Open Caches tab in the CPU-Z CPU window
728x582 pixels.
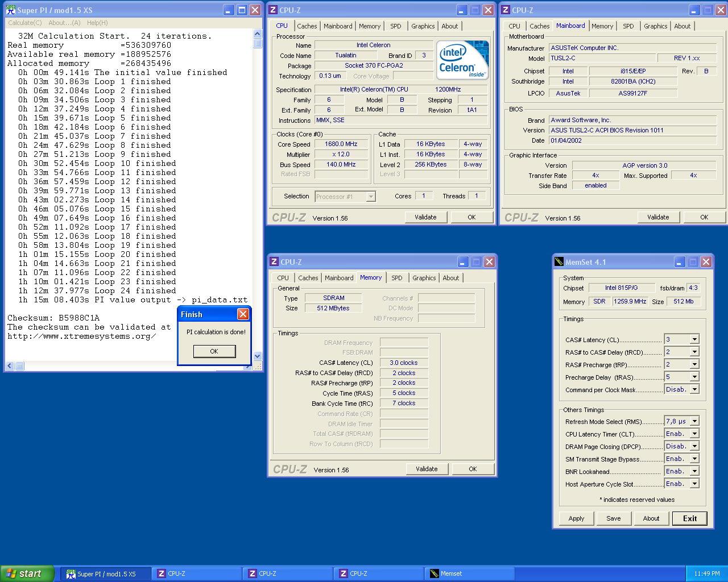click(x=307, y=26)
